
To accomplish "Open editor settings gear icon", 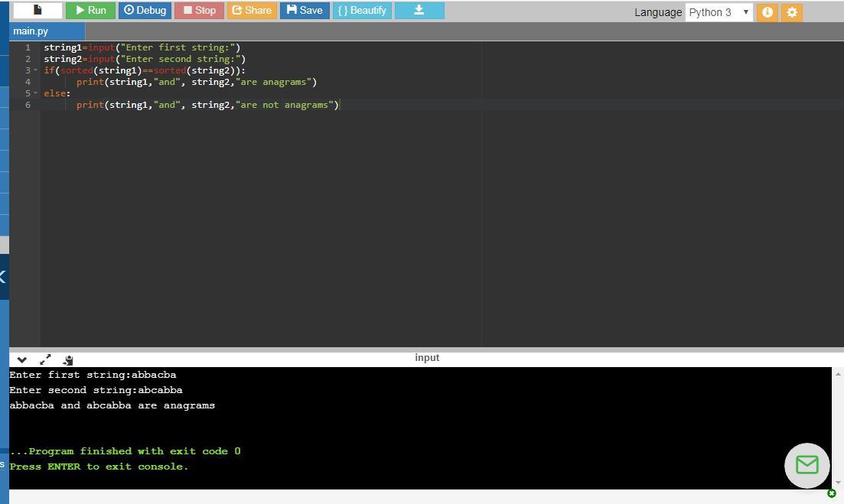I will click(792, 12).
